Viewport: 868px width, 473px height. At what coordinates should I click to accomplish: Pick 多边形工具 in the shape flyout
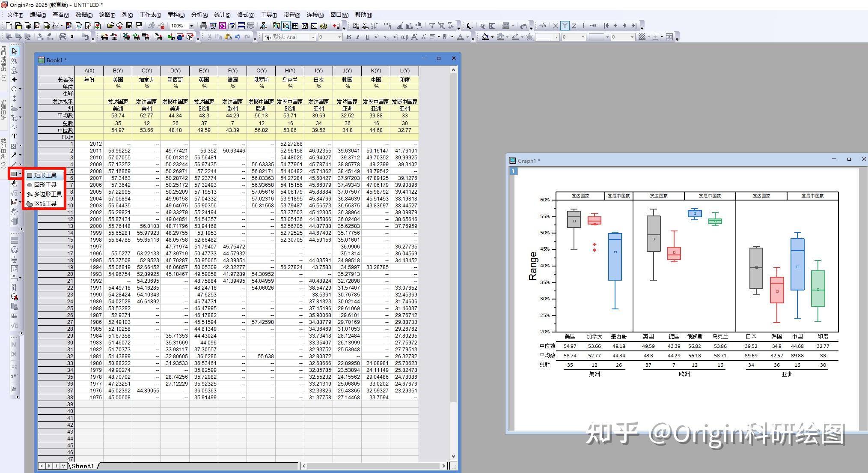click(45, 194)
